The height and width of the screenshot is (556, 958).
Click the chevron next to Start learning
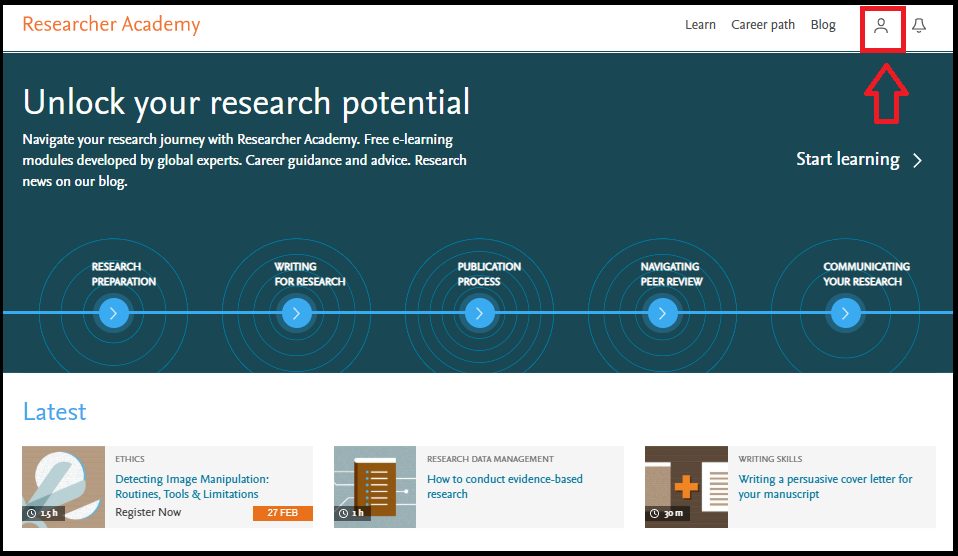click(917, 161)
